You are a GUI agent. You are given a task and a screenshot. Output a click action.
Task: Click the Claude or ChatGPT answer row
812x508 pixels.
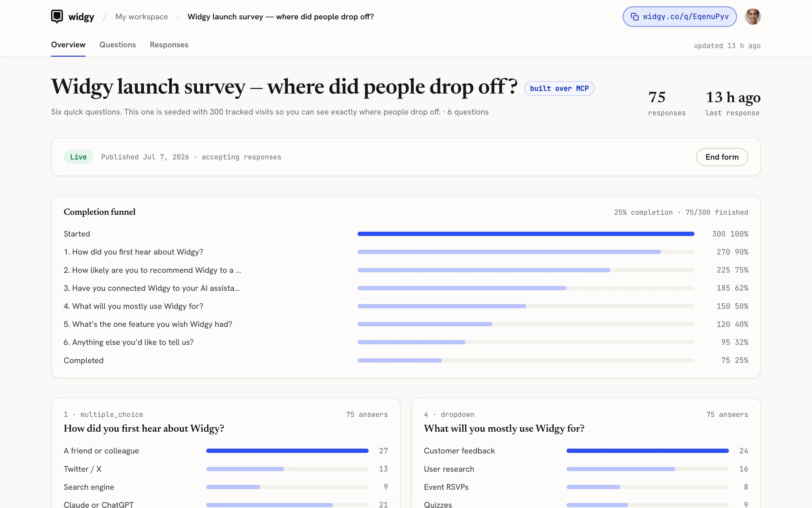[x=226, y=504]
